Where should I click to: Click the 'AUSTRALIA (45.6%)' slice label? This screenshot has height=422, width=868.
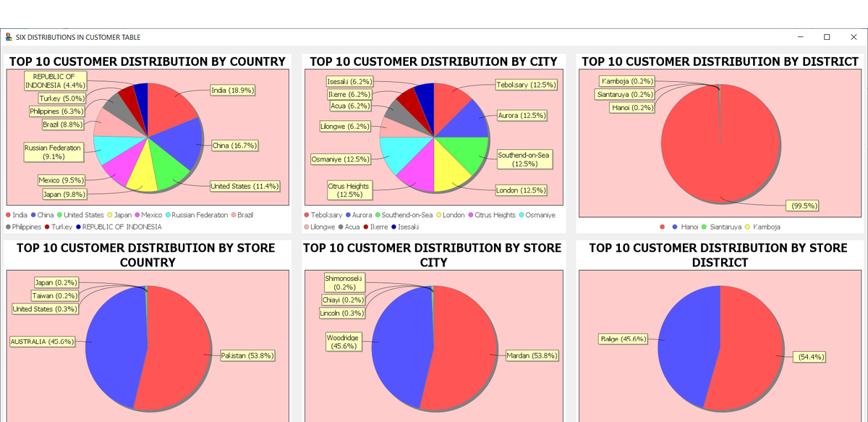[42, 341]
